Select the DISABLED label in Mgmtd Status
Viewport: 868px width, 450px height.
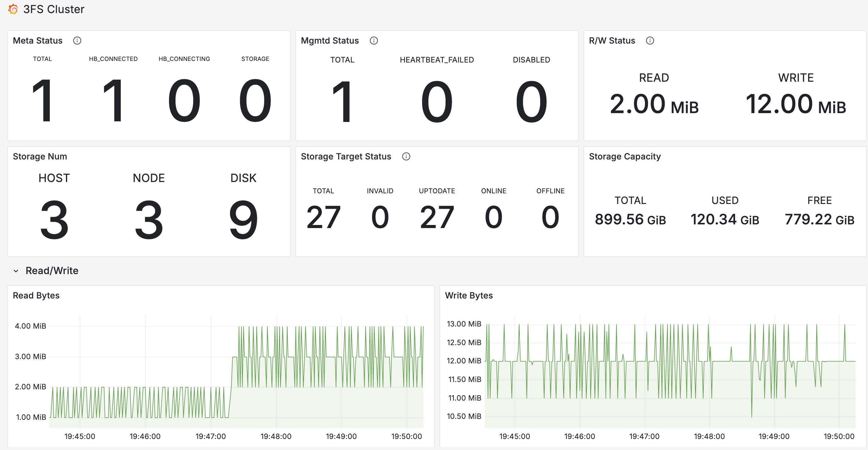pyautogui.click(x=531, y=60)
